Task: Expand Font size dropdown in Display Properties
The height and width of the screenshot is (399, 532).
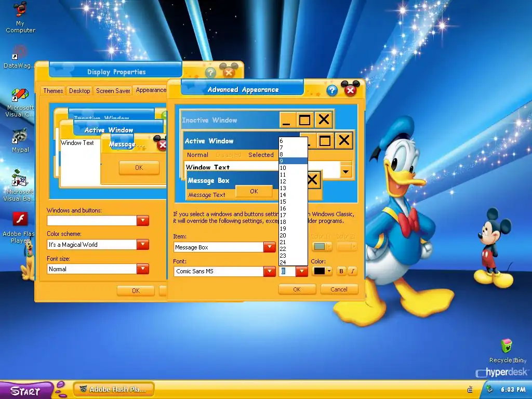Action: pyautogui.click(x=143, y=269)
